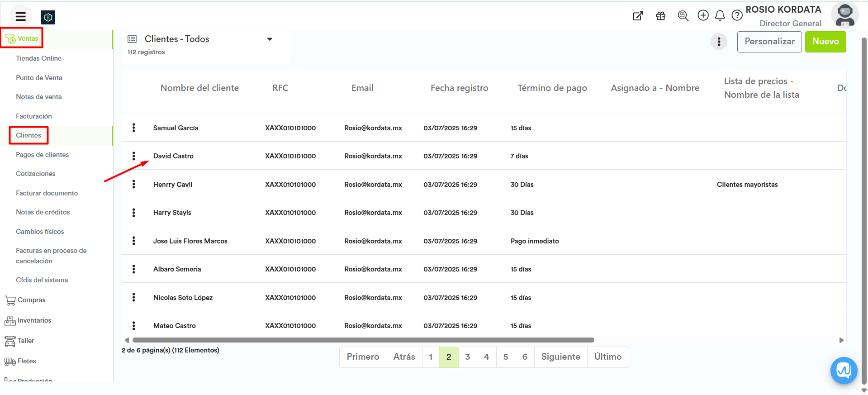Click the plus circle quick-add icon
Viewport: 868px width, 395px height.
click(x=703, y=16)
